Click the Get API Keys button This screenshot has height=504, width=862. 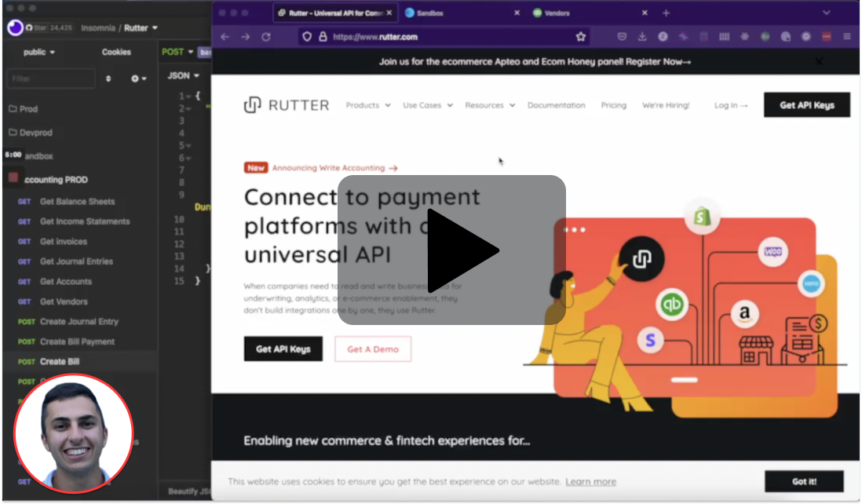[x=806, y=104]
